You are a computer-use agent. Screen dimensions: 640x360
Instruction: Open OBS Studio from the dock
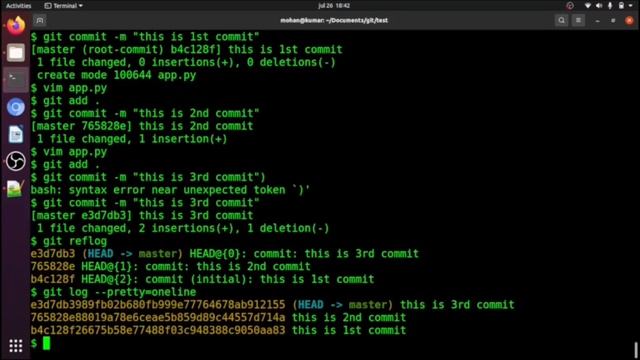[16, 161]
